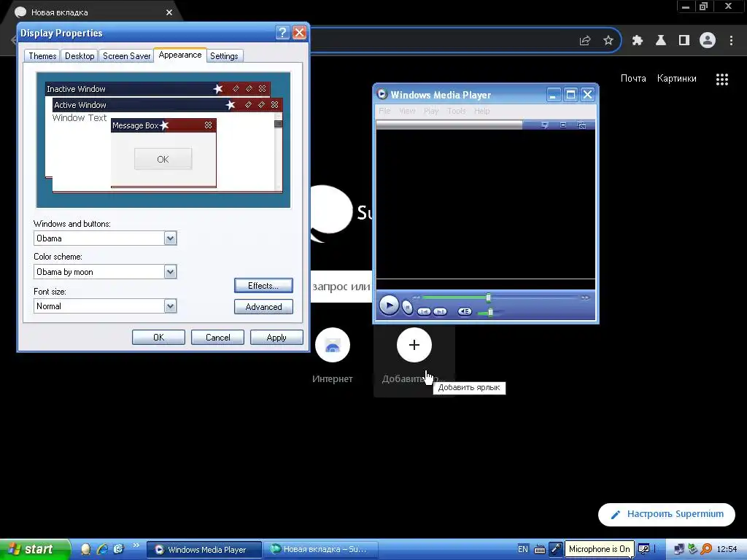Click the third Quick Launch icon
The image size is (747, 560).
119,549
